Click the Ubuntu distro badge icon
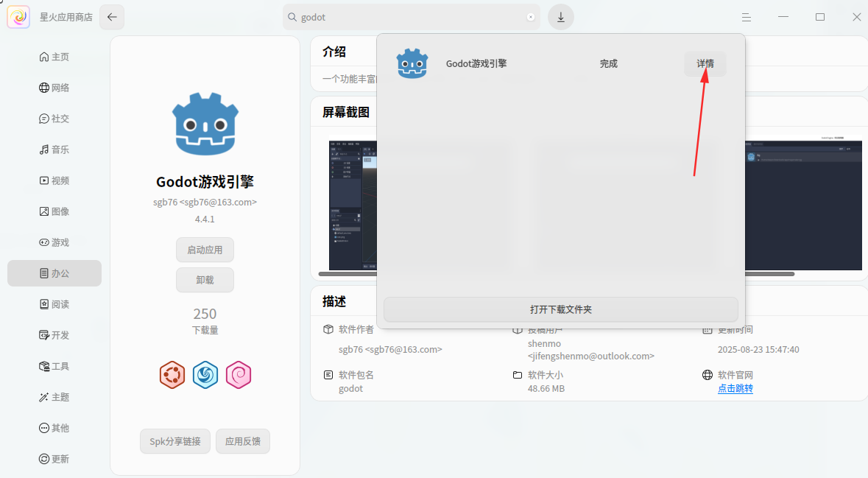The height and width of the screenshot is (478, 868). (x=172, y=376)
